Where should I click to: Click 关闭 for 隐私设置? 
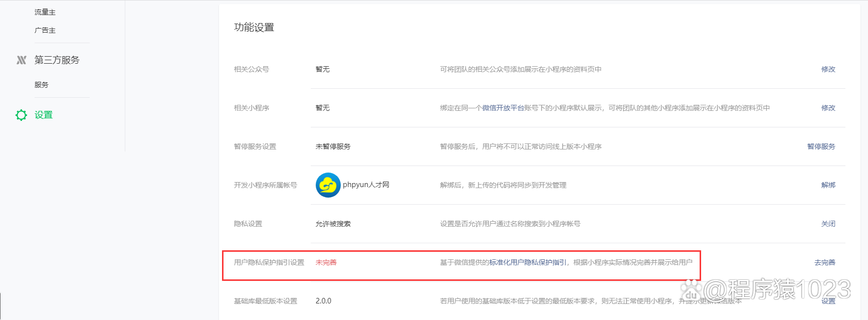828,224
